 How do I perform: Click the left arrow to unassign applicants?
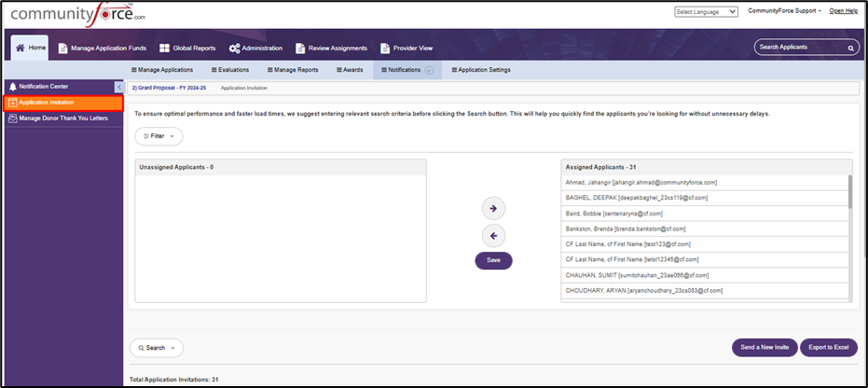click(x=493, y=235)
